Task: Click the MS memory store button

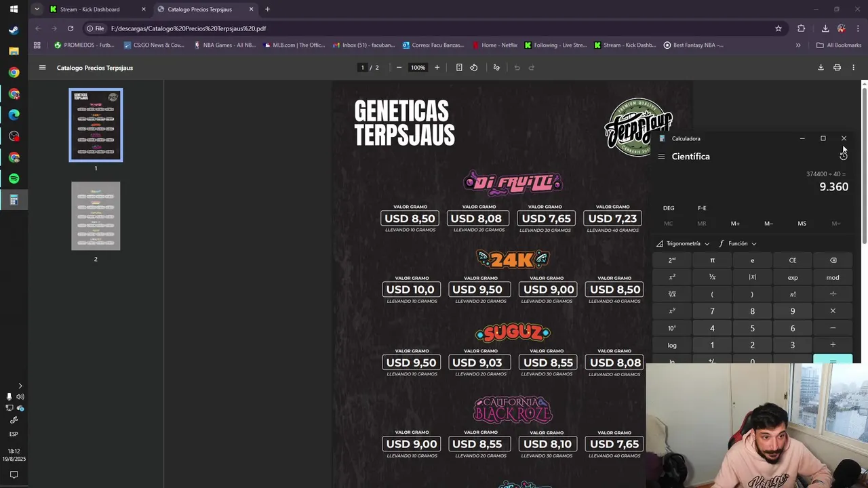Action: (x=802, y=224)
